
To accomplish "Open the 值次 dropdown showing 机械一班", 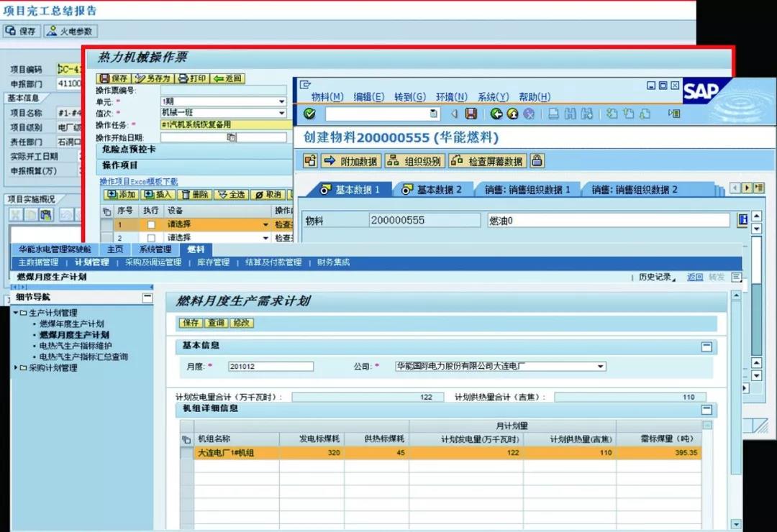I will (x=281, y=113).
